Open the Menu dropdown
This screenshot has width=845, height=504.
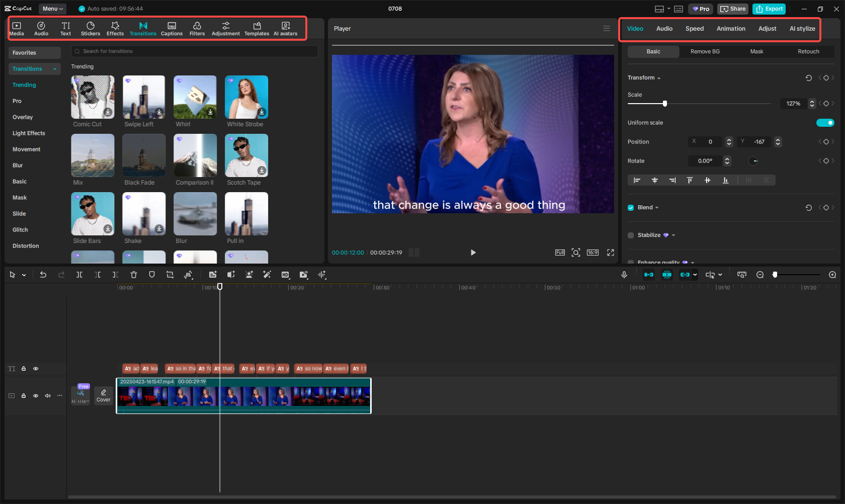(x=52, y=9)
